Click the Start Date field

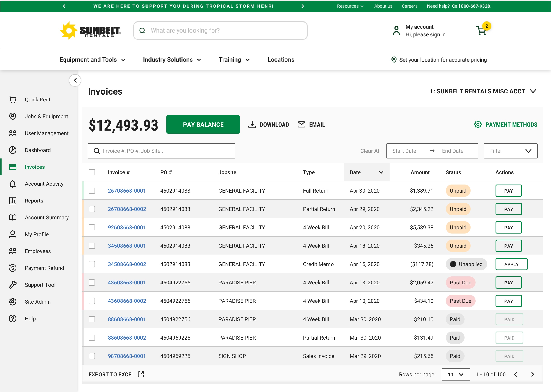[404, 151]
